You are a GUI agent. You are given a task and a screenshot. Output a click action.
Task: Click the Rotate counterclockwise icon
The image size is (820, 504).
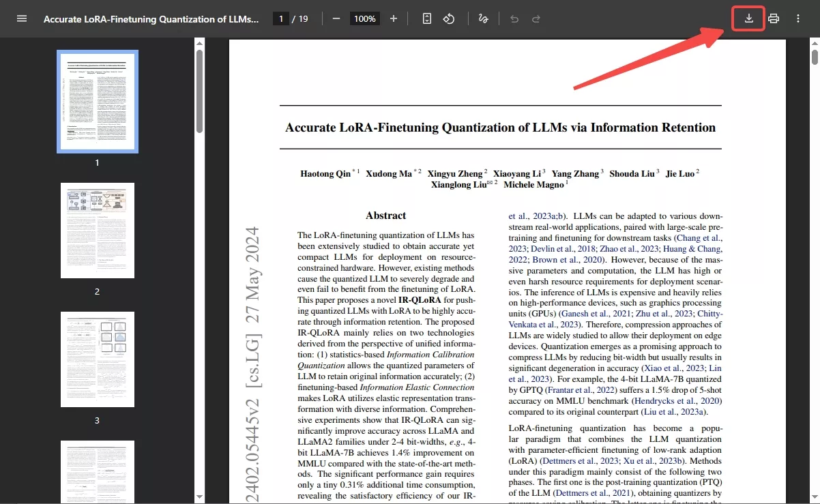pyautogui.click(x=449, y=18)
